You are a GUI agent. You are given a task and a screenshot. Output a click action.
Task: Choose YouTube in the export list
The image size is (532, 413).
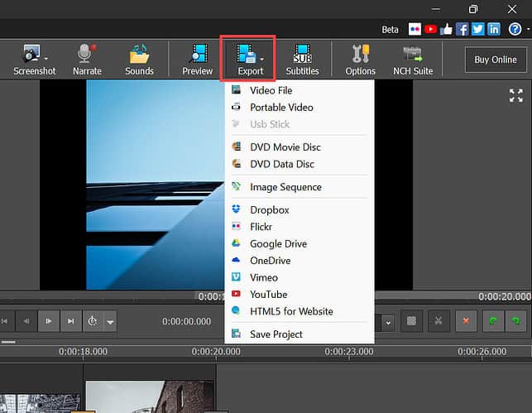point(268,295)
